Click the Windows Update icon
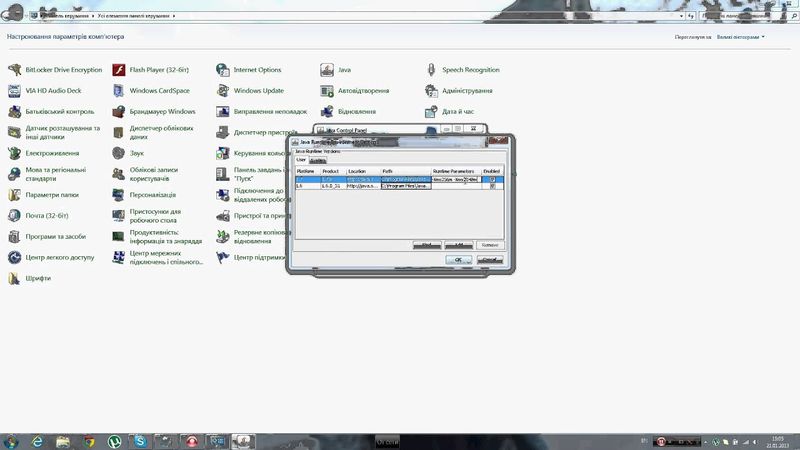This screenshot has height=450, width=800. click(223, 90)
